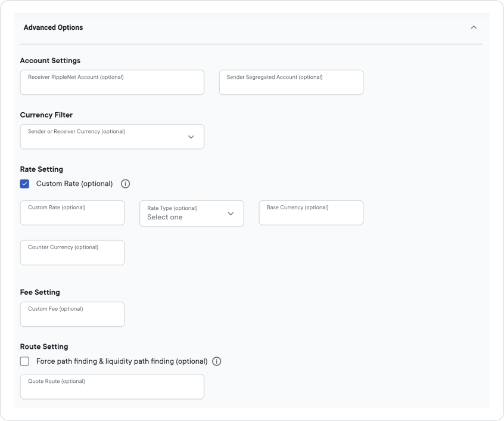Click the Fee Setting section heading
Image resolution: width=504 pixels, height=421 pixels.
point(40,292)
